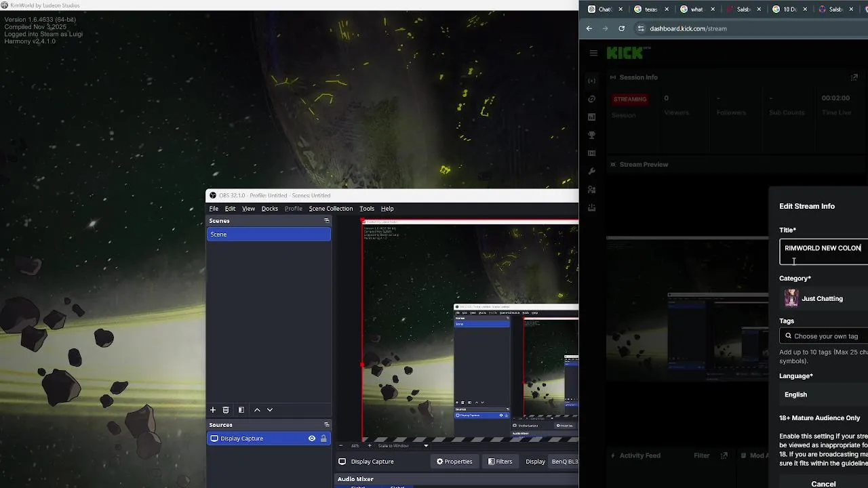Open Filters for the Display Capture source

point(500,462)
